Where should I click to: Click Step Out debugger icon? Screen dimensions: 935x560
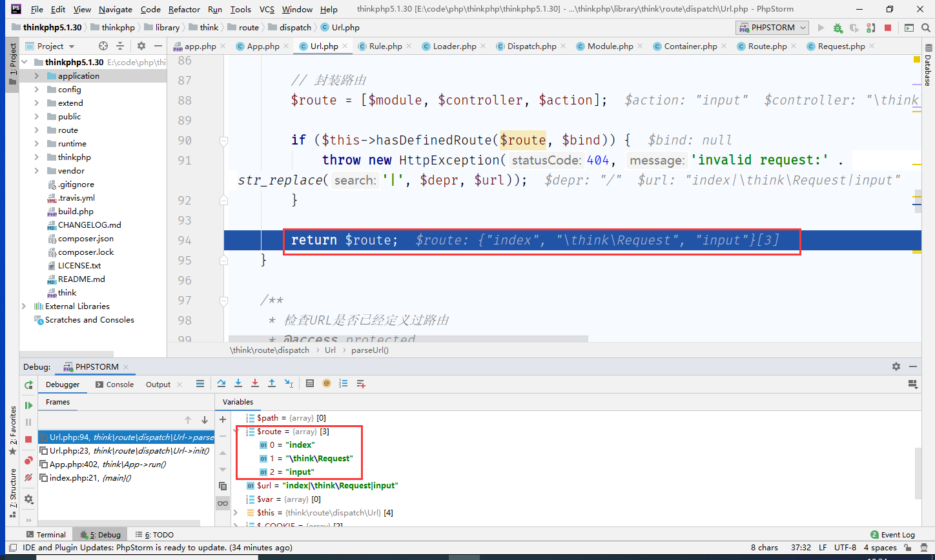(x=272, y=383)
